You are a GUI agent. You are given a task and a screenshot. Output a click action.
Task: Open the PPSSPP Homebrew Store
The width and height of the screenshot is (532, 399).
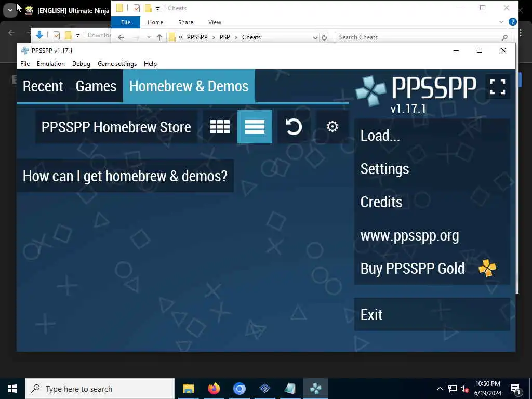[x=116, y=127]
